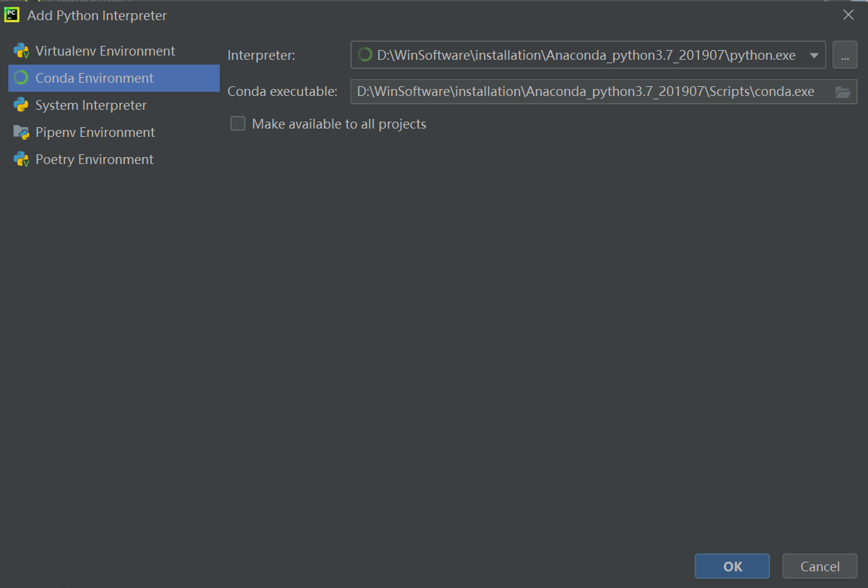Click the Conda Environment green ring icon

pos(22,78)
